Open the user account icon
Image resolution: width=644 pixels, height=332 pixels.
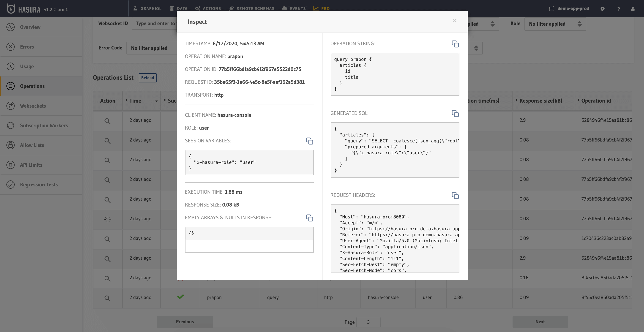[633, 9]
